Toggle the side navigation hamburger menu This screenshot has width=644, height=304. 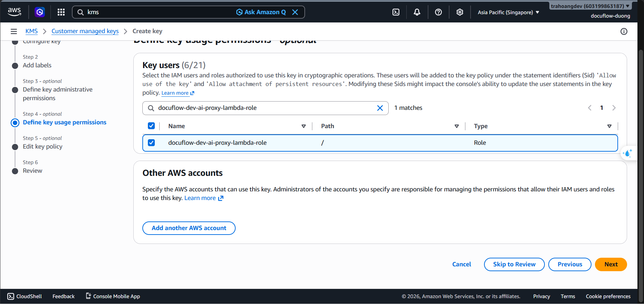click(14, 31)
